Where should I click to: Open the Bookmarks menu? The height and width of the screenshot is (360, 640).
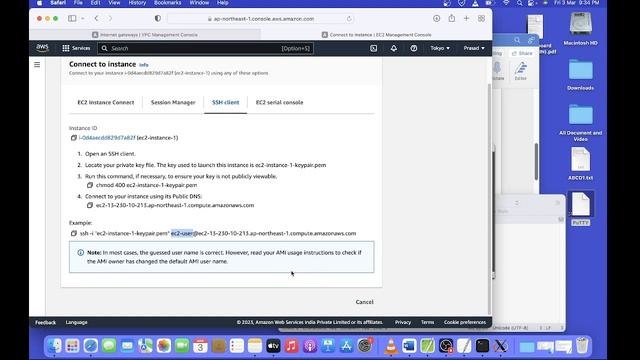[x=167, y=3]
